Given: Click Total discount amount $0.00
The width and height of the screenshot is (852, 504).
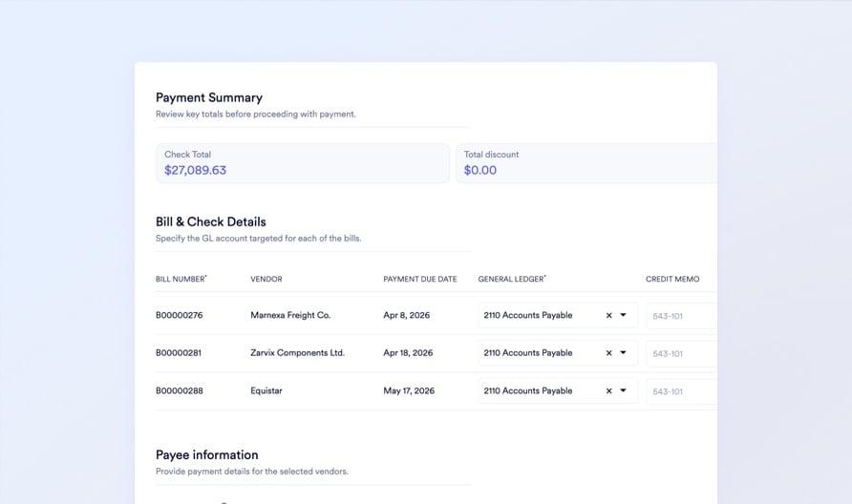Looking at the screenshot, I should coord(479,170).
